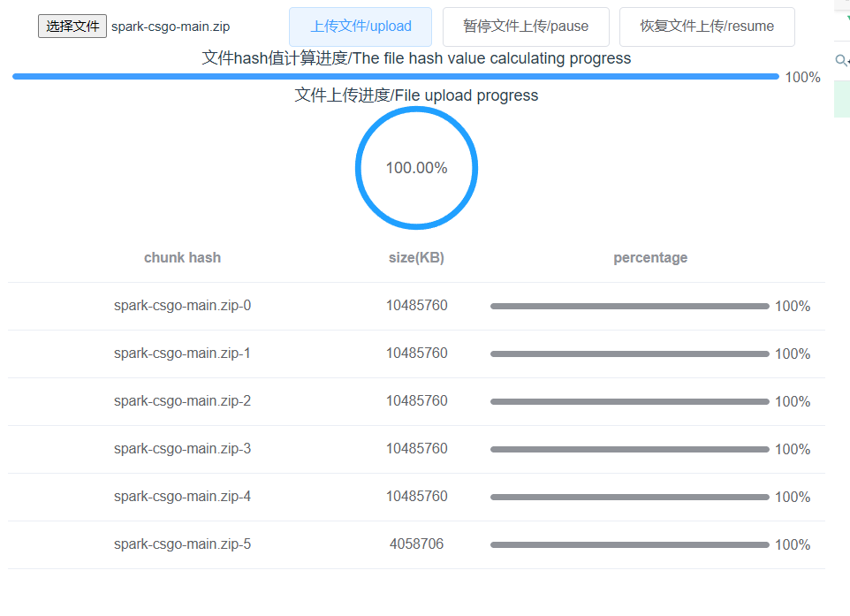Click the green highlighted panel on right edge

pos(842,98)
